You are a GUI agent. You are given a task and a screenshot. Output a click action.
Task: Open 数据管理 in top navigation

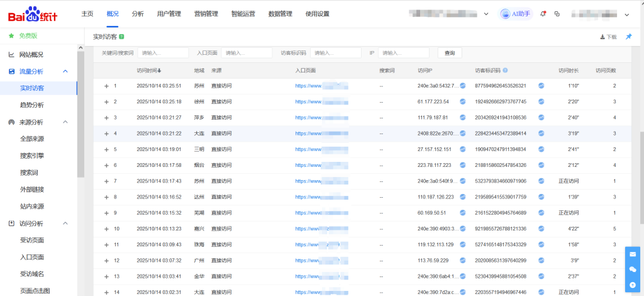280,14
